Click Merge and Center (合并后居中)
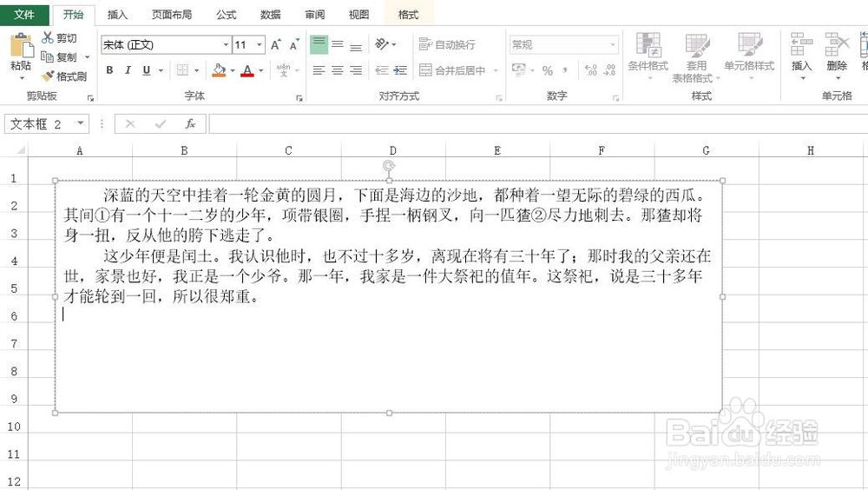Viewport: 868px width, 490px height. tap(451, 70)
